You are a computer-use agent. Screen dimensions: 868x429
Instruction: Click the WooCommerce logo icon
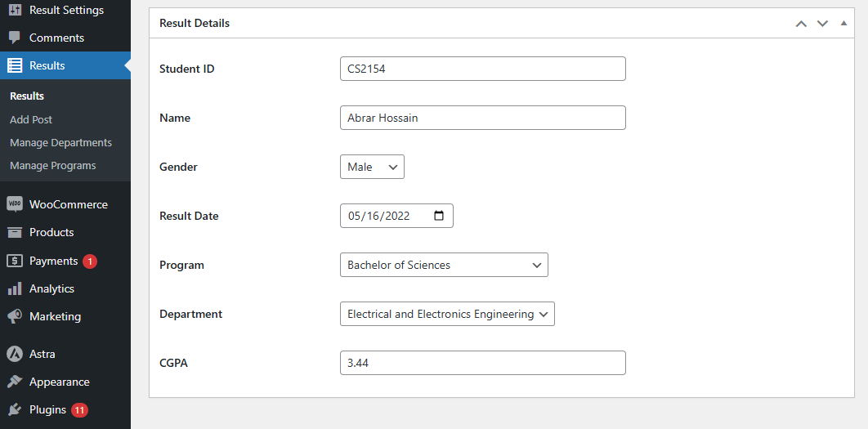click(x=15, y=204)
